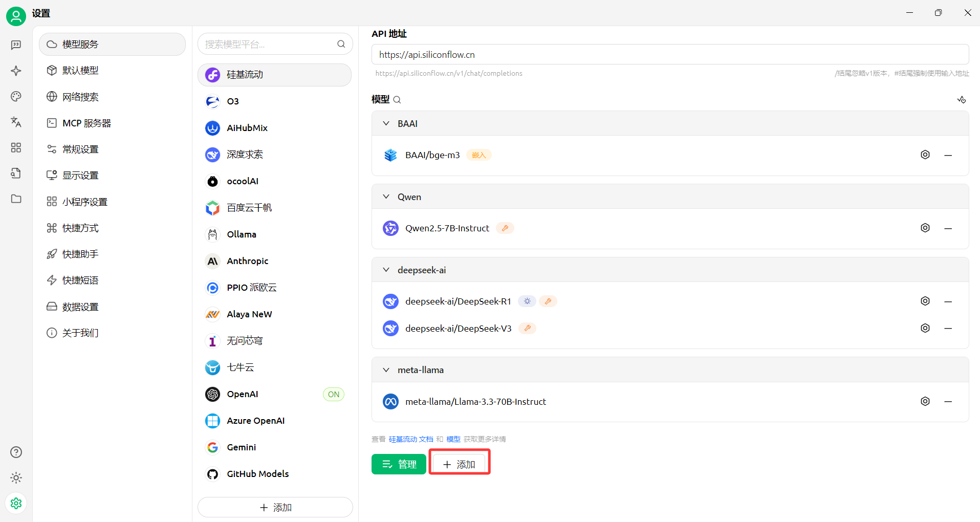Image resolution: width=980 pixels, height=522 pixels.
Task: Remove the BAAI/bge-m3 model
Action: [x=948, y=155]
